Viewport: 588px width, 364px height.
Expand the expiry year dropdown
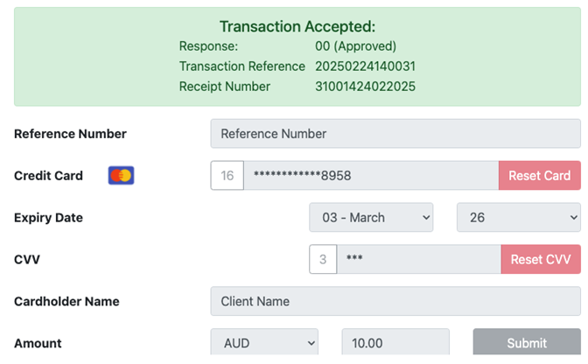coord(518,218)
